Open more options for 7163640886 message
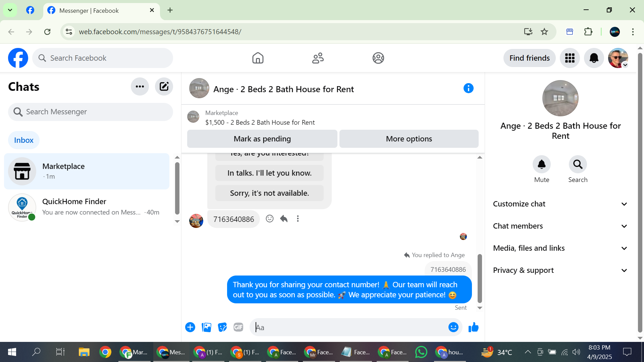 [298, 219]
